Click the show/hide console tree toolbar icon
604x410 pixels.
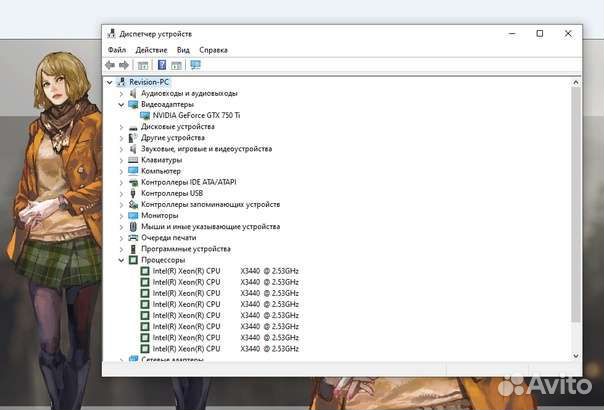point(143,65)
